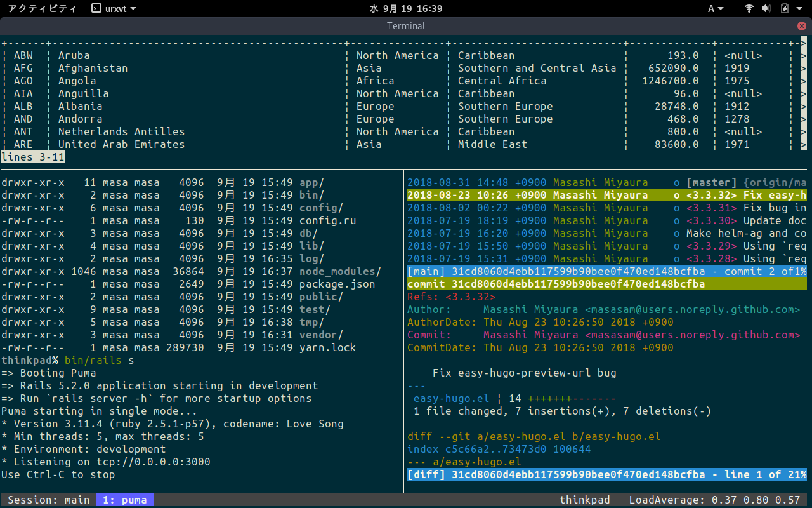This screenshot has width=812, height=508.
Task: Open the system menu arrow
Action: 799,9
